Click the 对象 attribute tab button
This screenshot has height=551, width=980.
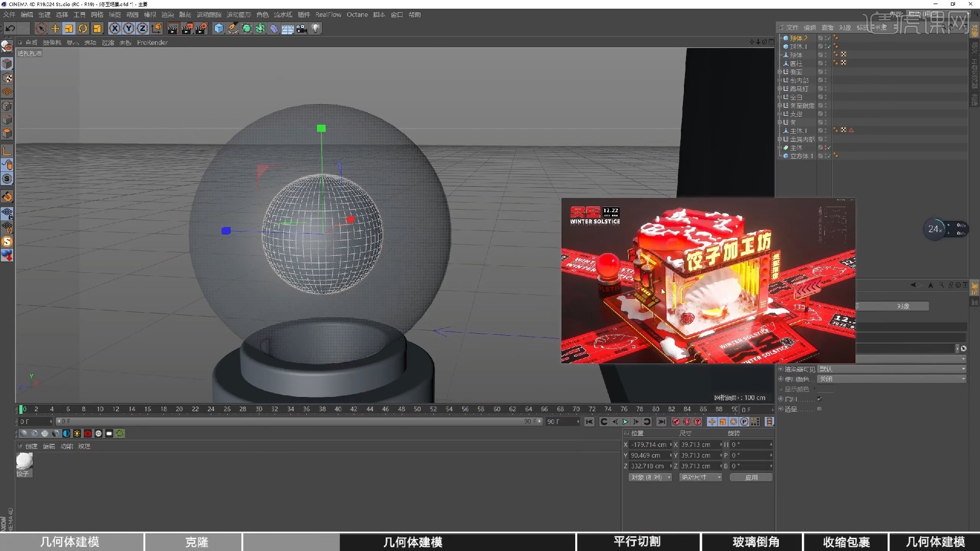[903, 306]
